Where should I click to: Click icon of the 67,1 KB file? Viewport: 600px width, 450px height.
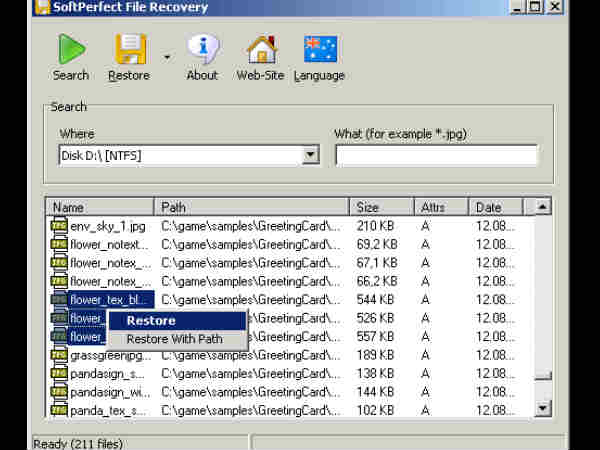59,262
